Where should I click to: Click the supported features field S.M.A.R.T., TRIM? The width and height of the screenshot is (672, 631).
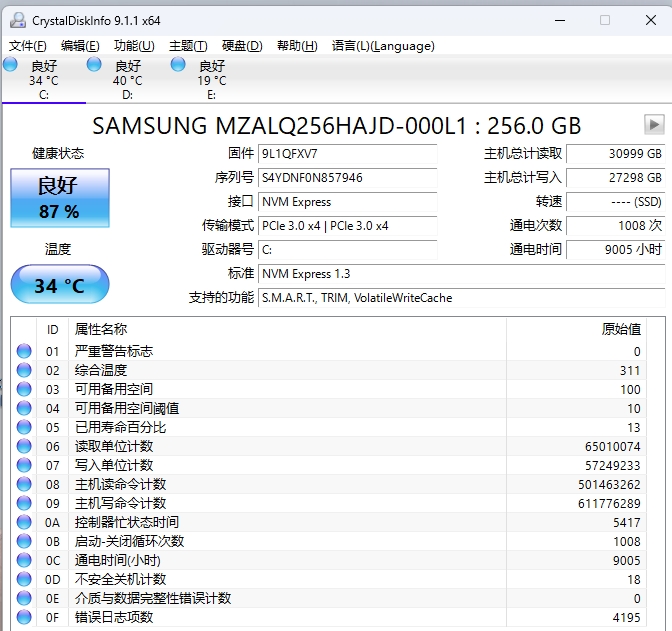(462, 298)
